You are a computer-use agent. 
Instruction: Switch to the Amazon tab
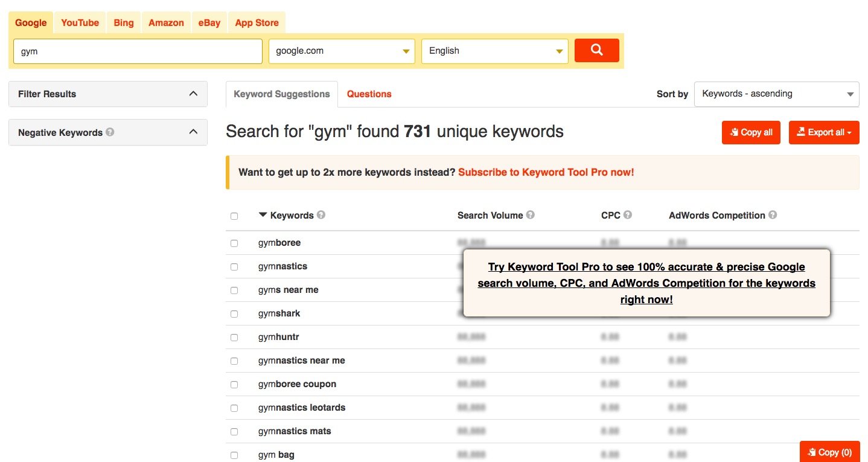click(166, 22)
